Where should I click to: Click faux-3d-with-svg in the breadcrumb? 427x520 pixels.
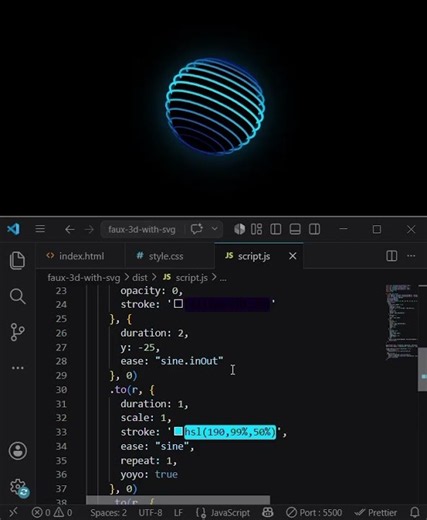[84, 278]
